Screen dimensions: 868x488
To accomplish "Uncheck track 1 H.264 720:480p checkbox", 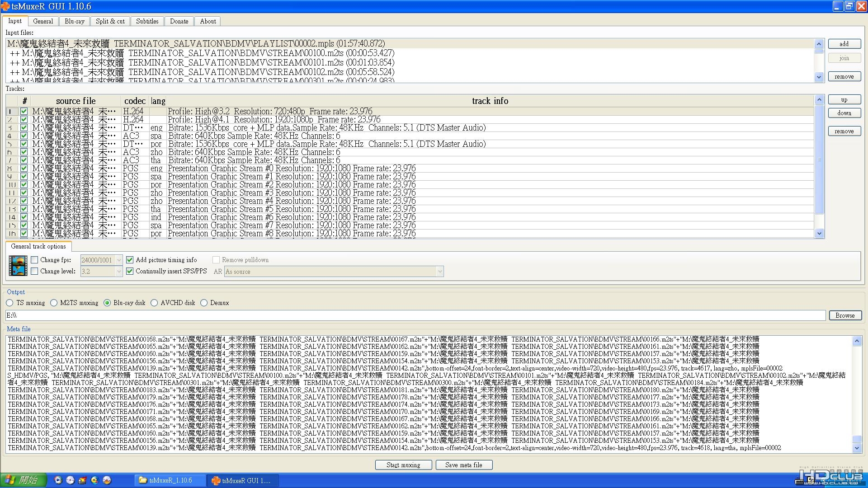I will click(24, 111).
